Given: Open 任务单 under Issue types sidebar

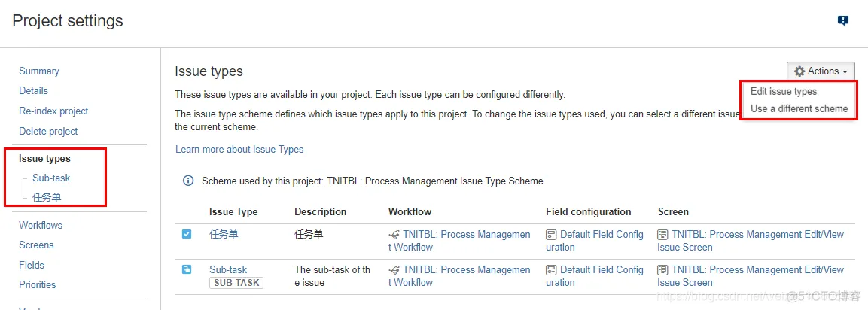Looking at the screenshot, I should [47, 197].
